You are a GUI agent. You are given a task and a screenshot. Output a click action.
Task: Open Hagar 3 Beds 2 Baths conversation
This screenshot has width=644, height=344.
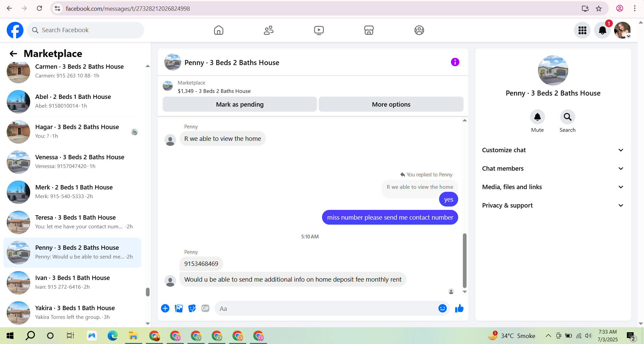pos(72,132)
